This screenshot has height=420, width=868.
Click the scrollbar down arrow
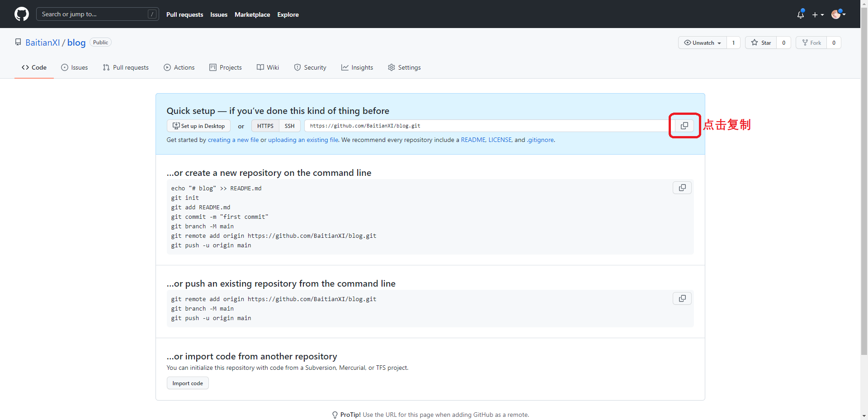pos(864,416)
